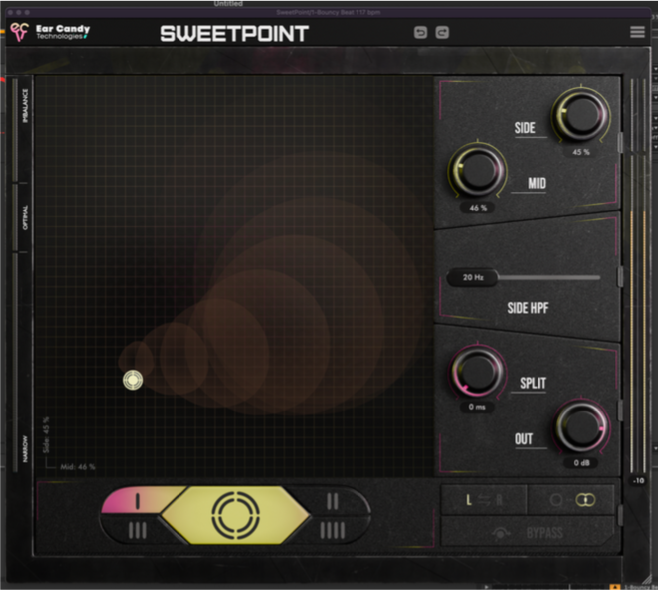The image size is (658, 591).
Task: Select the four-bar preset segment
Action: [x=333, y=531]
